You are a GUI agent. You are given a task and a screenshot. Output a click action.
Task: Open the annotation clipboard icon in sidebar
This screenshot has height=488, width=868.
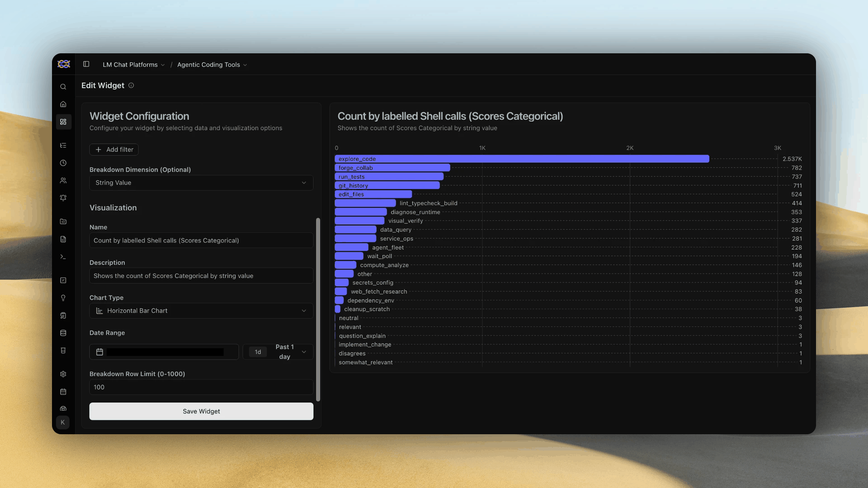click(63, 315)
